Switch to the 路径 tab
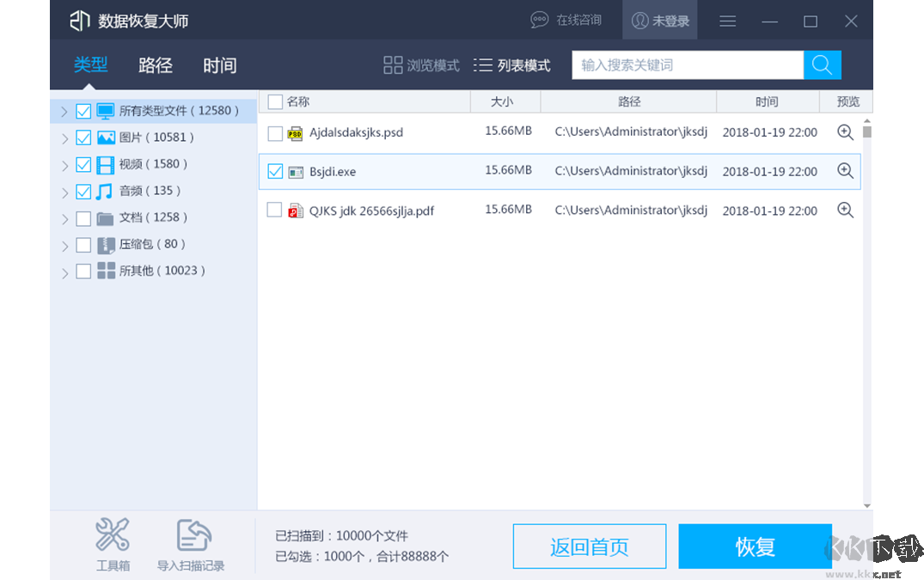Image resolution: width=924 pixels, height=580 pixels. 155,65
